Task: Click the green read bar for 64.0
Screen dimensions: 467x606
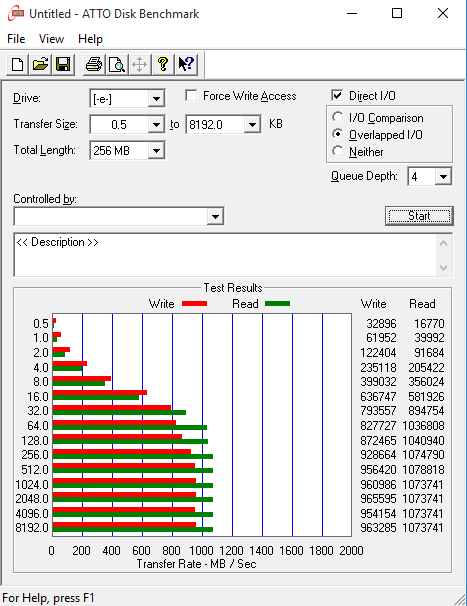Action: click(x=130, y=427)
